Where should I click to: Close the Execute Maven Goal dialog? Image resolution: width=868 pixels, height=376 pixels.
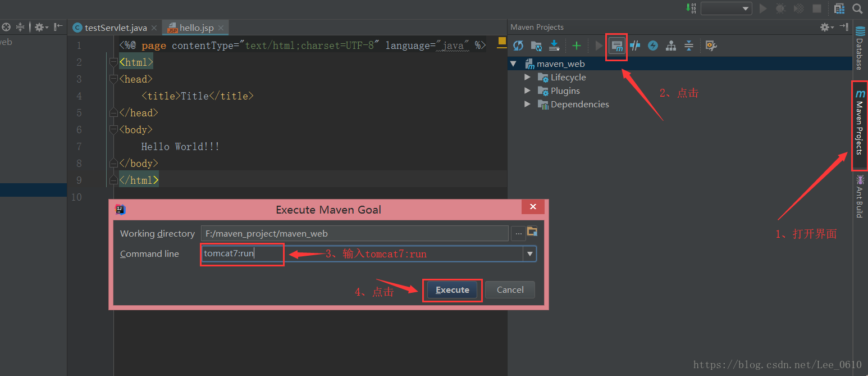point(533,207)
